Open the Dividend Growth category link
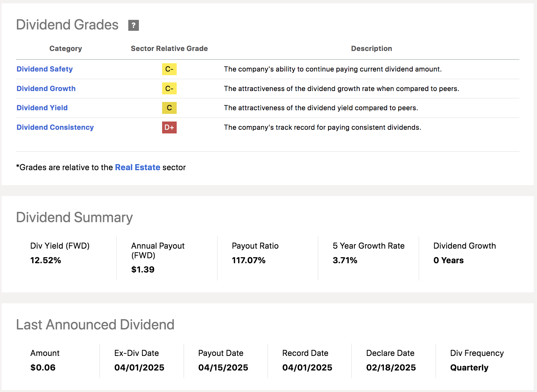Image resolution: width=537 pixels, height=392 pixels. point(46,89)
